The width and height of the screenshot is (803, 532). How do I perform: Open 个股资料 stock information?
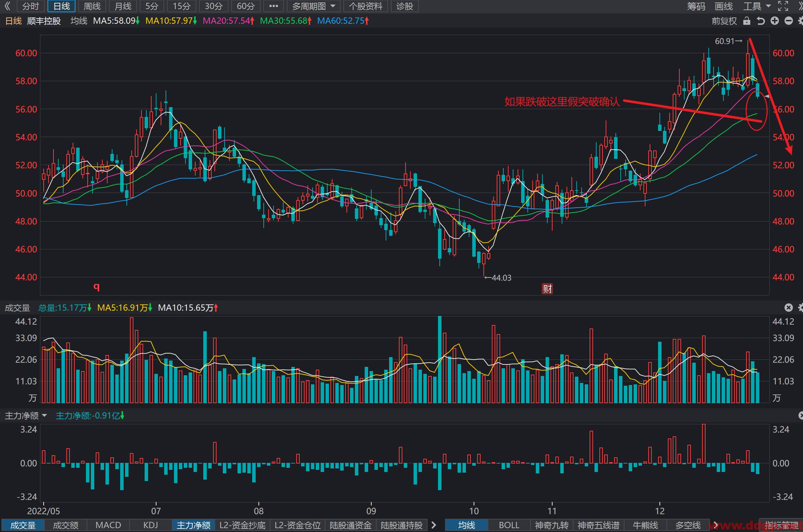click(x=365, y=6)
